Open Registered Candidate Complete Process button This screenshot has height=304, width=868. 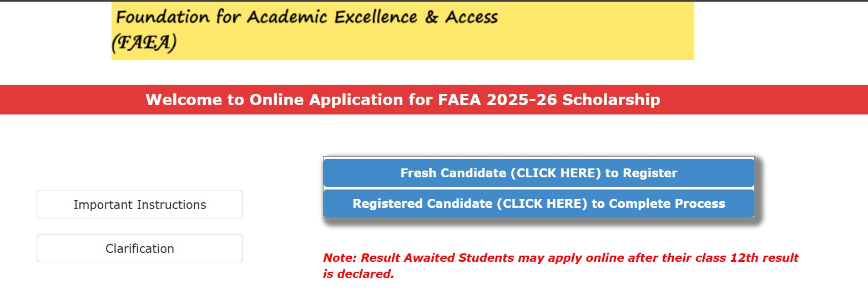tap(538, 203)
